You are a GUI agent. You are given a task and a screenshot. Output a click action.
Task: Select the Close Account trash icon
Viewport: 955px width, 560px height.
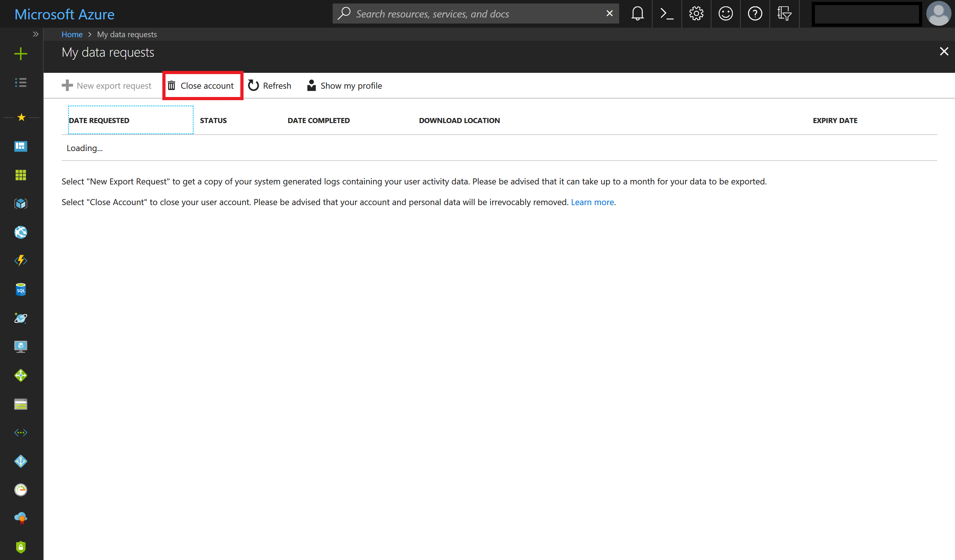[173, 85]
